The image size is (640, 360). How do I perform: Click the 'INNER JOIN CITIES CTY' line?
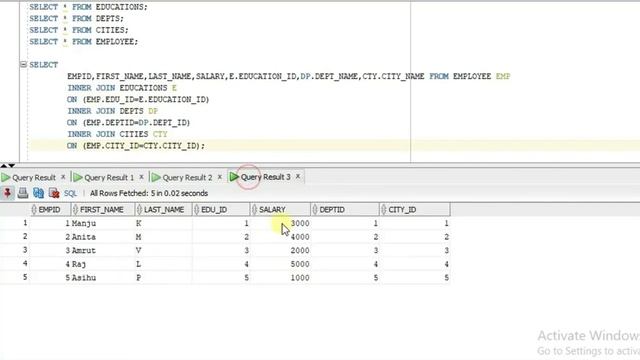(x=117, y=134)
